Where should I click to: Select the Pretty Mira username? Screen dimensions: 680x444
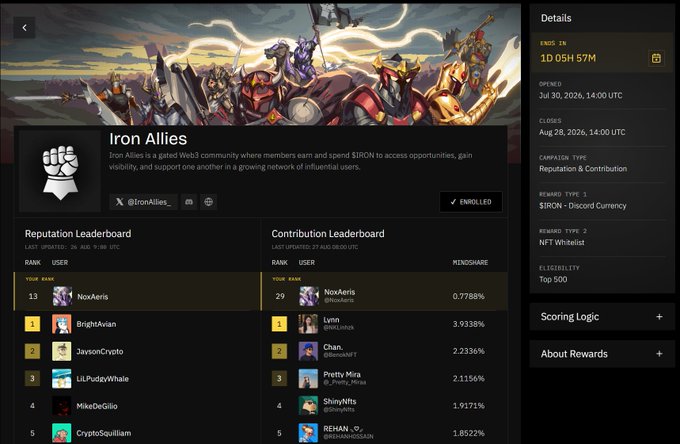[342, 374]
